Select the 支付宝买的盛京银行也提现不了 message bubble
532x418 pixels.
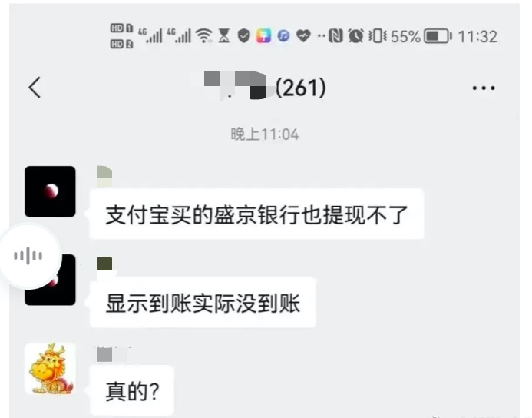[257, 214]
